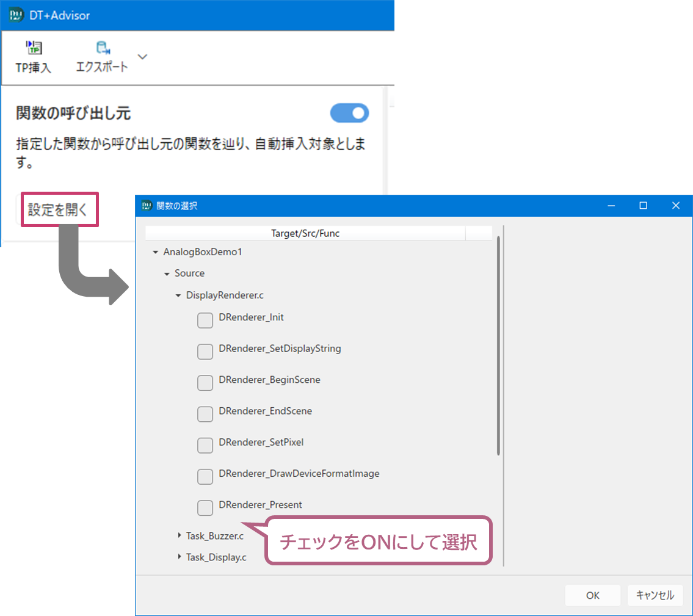Open settings with 設定を開く button
Viewport: 693px width, 616px height.
point(59,210)
